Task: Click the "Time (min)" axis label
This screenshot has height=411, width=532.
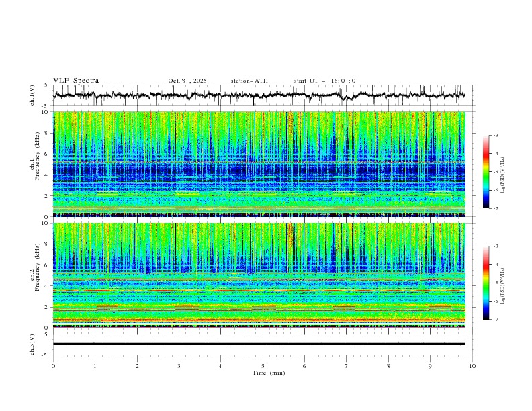Action: pos(269,373)
